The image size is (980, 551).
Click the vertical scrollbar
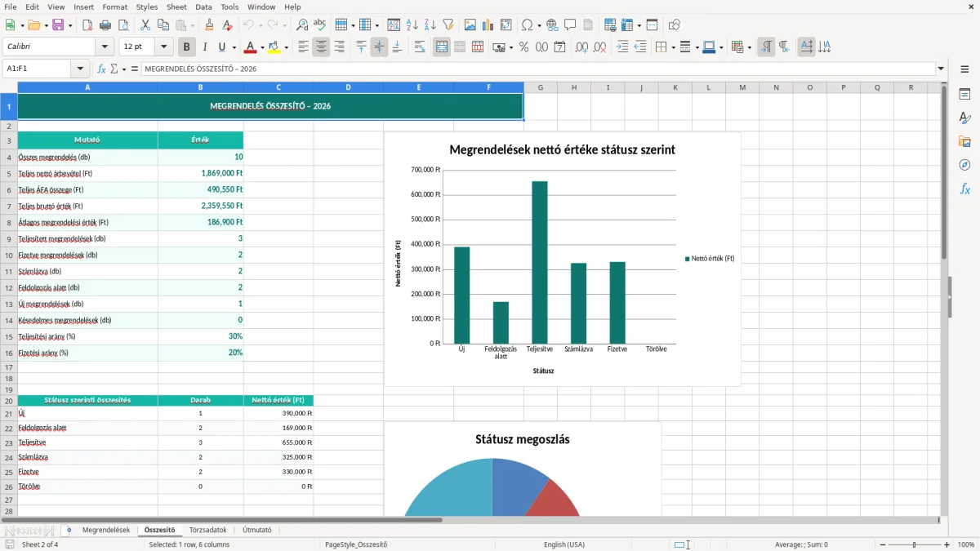point(944,299)
